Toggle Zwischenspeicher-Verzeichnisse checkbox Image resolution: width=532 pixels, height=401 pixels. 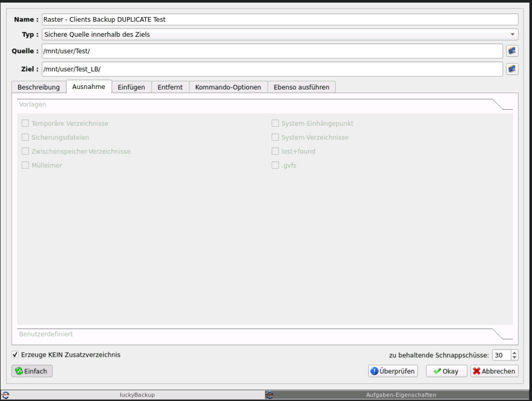tap(25, 151)
